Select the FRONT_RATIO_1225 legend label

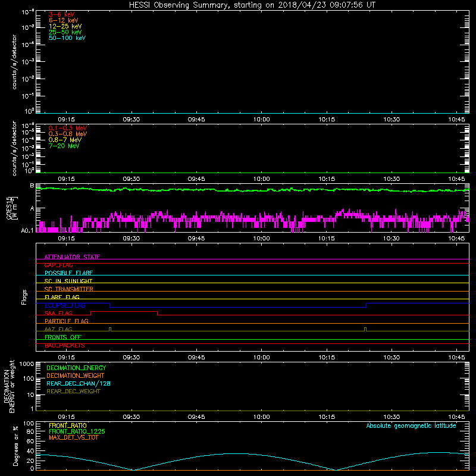click(x=77, y=431)
